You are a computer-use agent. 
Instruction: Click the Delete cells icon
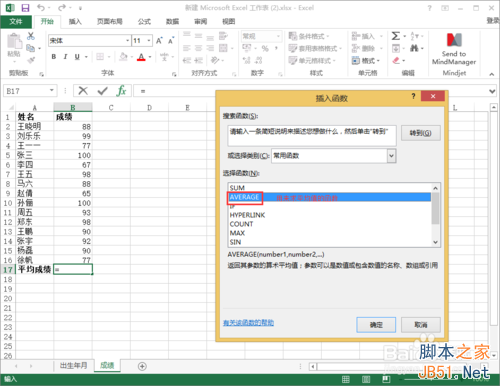(356, 48)
